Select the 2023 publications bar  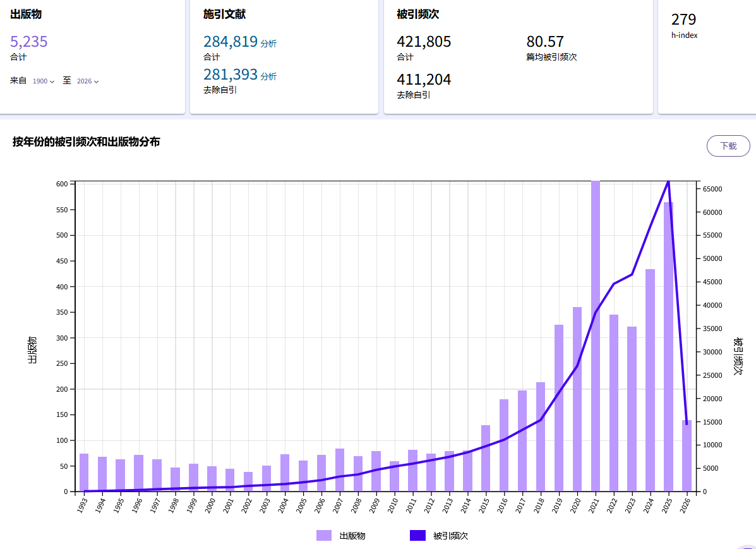point(632,409)
